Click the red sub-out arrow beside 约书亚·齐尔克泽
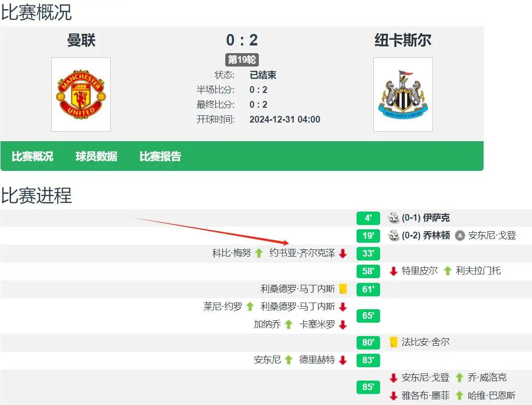Image resolution: width=532 pixels, height=405 pixels. pos(343,253)
